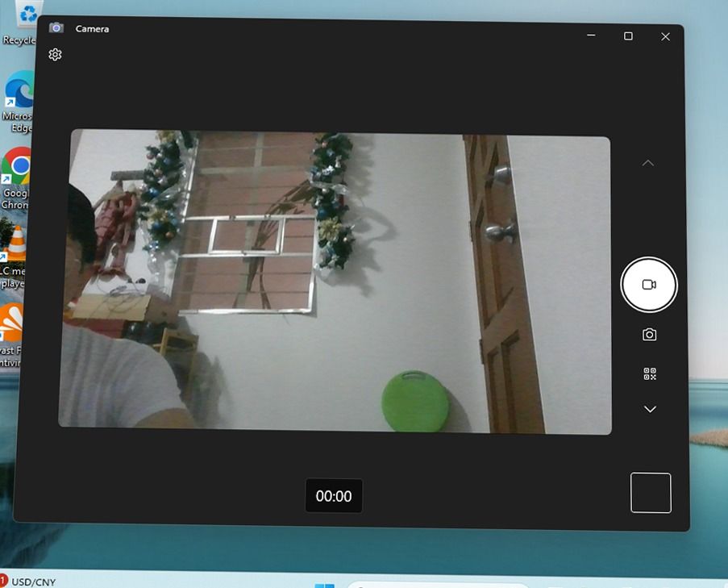
Task: Click the down chevron below the QR icon
Action: pyautogui.click(x=650, y=409)
